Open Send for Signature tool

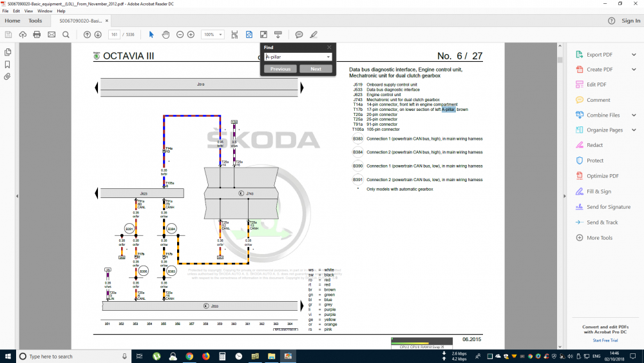coord(609,207)
